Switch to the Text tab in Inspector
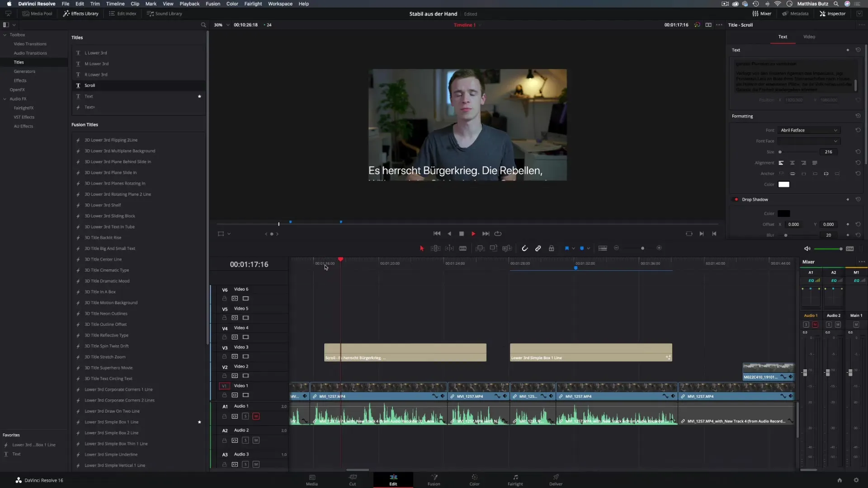 tap(783, 37)
